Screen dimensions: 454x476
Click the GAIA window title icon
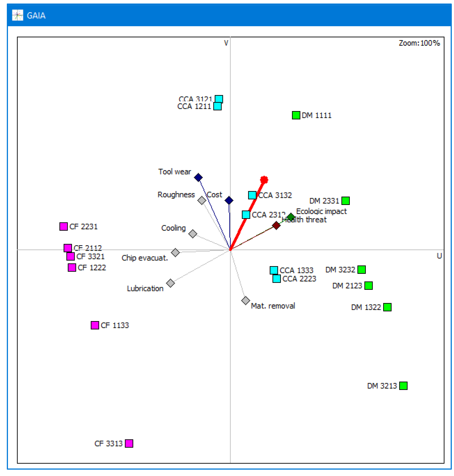pos(18,15)
